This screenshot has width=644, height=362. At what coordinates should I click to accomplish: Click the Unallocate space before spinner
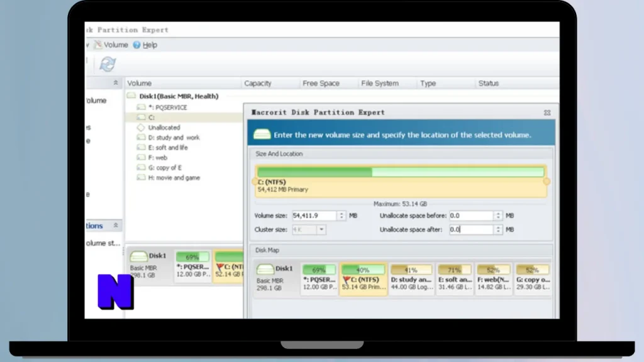498,216
